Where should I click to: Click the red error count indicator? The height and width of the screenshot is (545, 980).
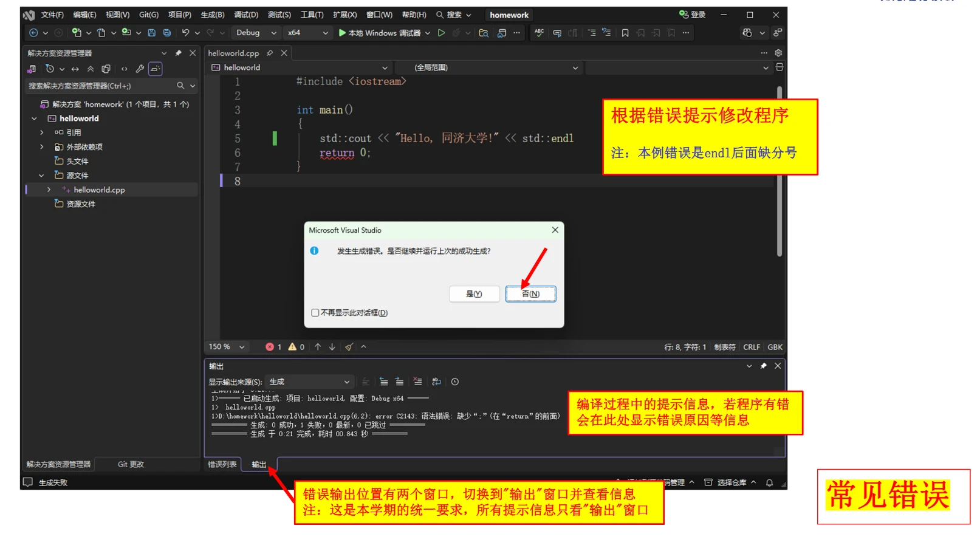tap(273, 347)
